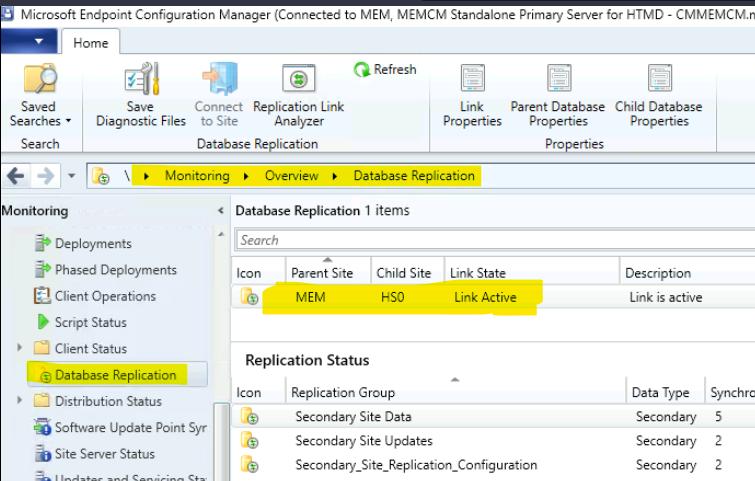
Task: Click the Deployments node icon
Action: (42, 243)
